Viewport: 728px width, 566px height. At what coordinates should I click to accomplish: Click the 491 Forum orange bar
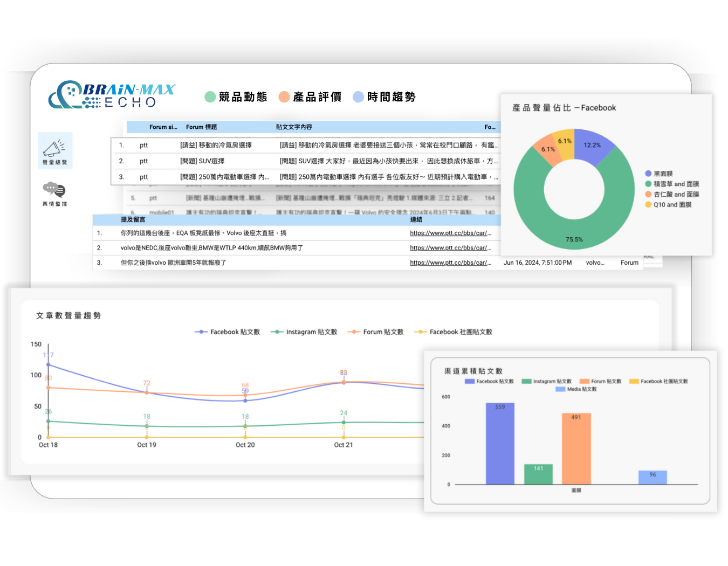coord(576,450)
